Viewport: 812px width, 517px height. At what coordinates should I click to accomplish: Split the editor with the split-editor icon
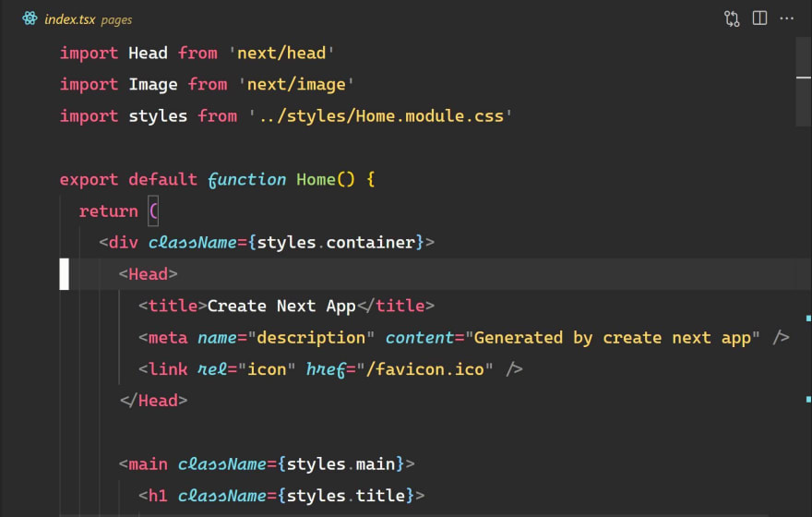tap(759, 18)
